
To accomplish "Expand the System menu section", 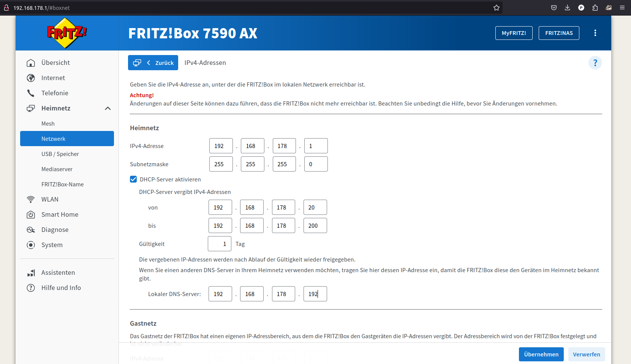I will click(x=52, y=245).
